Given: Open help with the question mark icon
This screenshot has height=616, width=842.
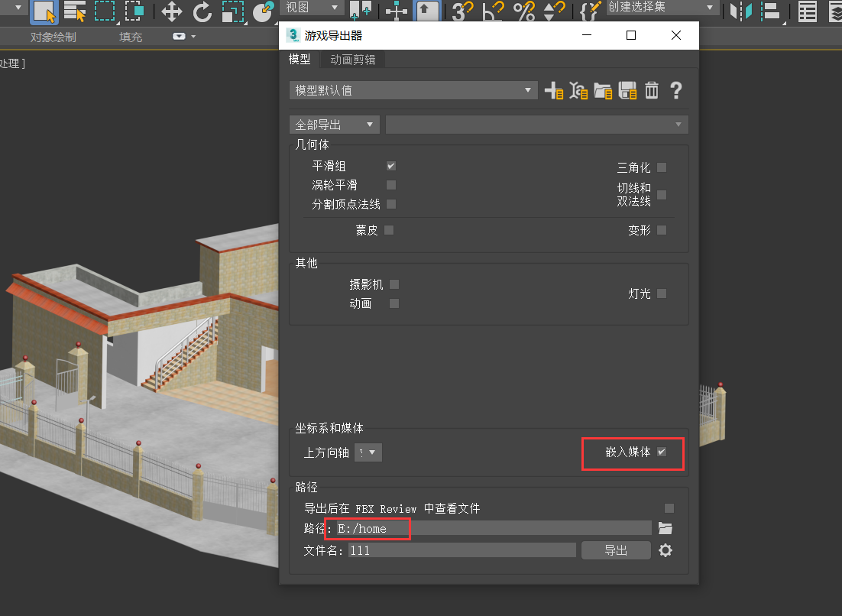Looking at the screenshot, I should point(676,90).
